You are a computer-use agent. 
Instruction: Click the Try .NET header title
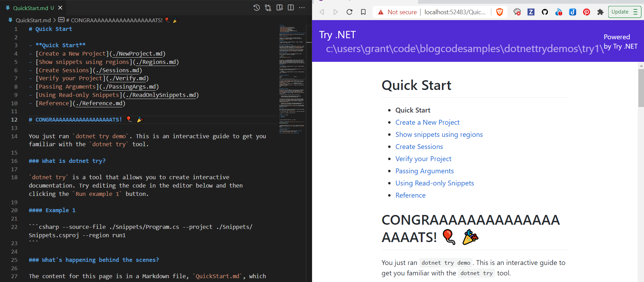pos(337,35)
